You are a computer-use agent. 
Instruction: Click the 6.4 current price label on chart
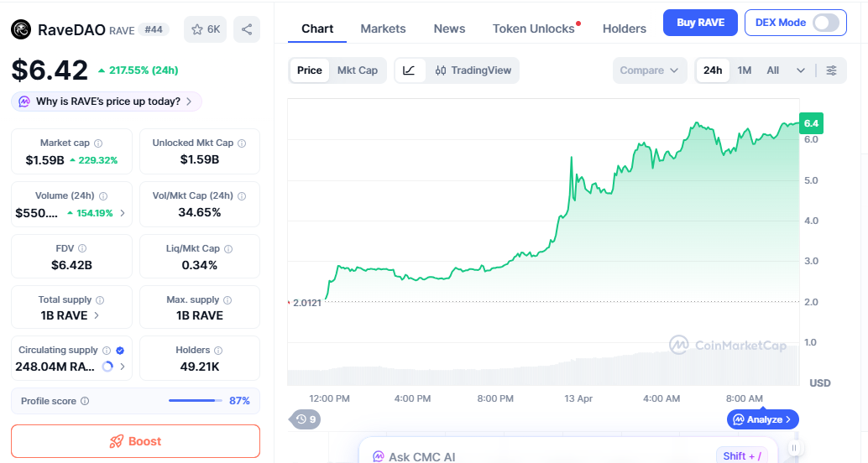point(812,123)
